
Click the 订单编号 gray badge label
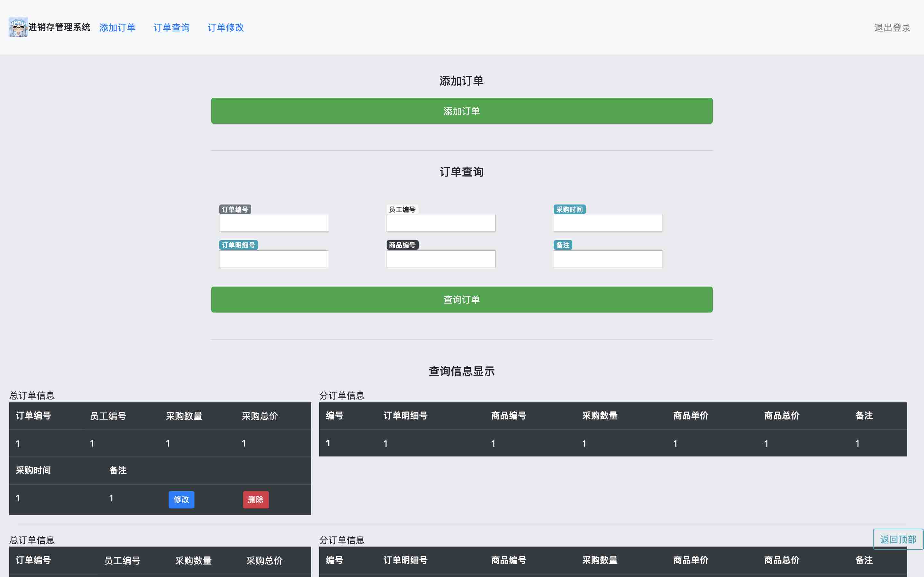point(235,210)
